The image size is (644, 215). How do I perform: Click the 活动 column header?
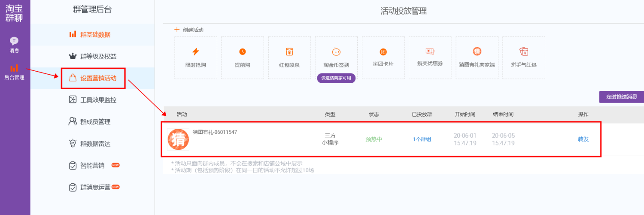point(182,115)
